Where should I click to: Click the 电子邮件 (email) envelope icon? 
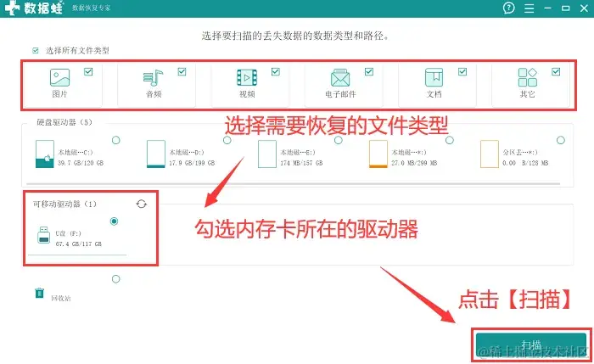[340, 78]
